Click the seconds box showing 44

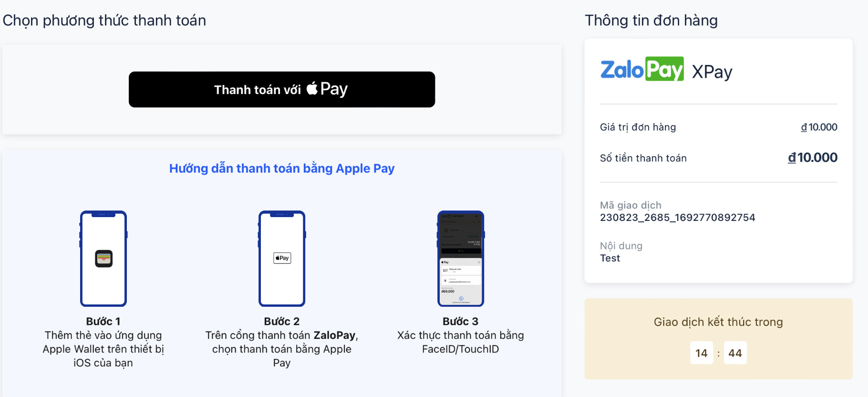coord(735,353)
